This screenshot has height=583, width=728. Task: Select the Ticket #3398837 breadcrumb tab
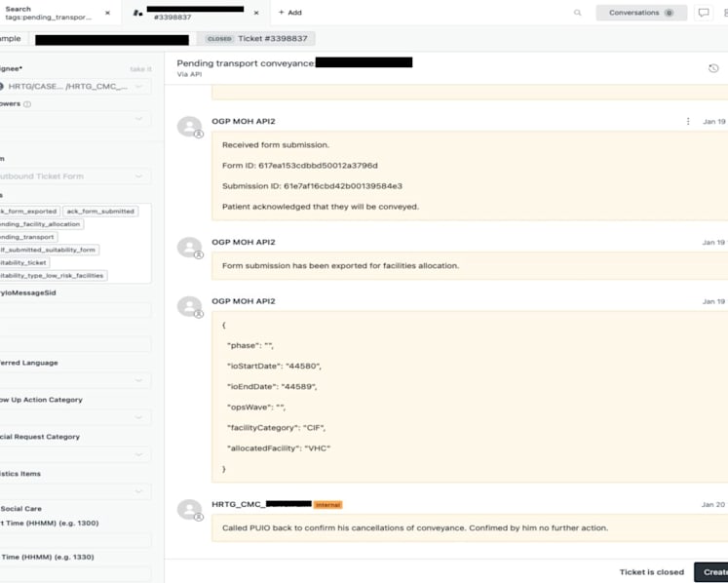[256, 39]
